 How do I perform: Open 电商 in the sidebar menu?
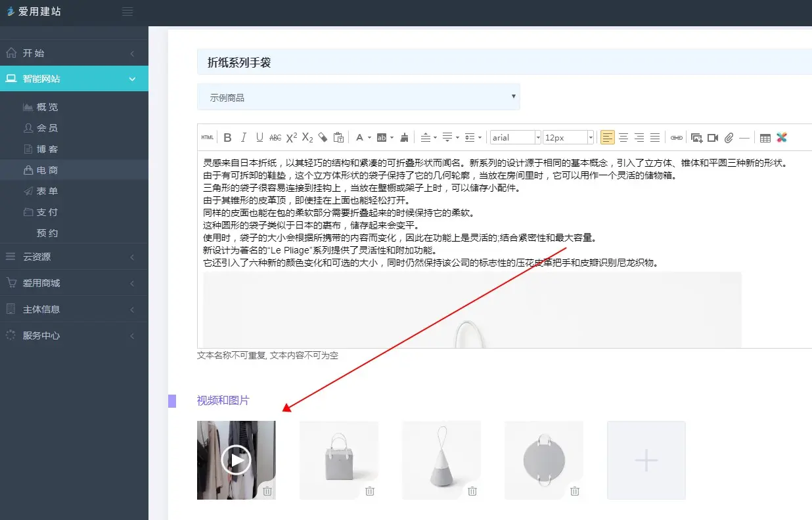[47, 170]
